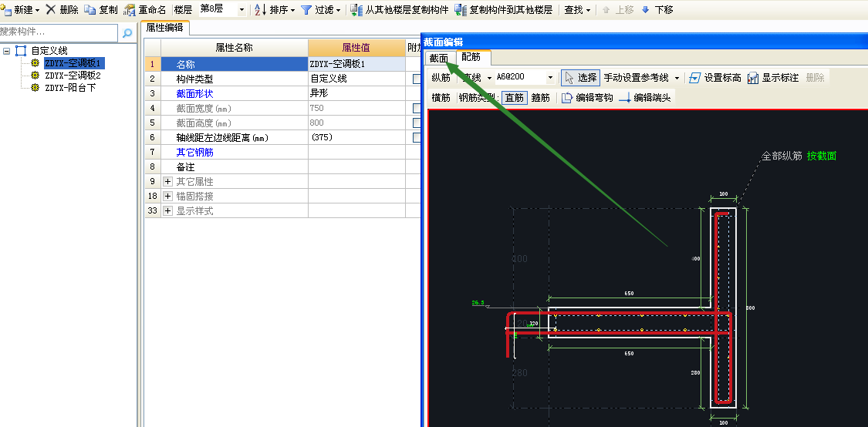Click the 下移 down arrow icon

coord(645,10)
